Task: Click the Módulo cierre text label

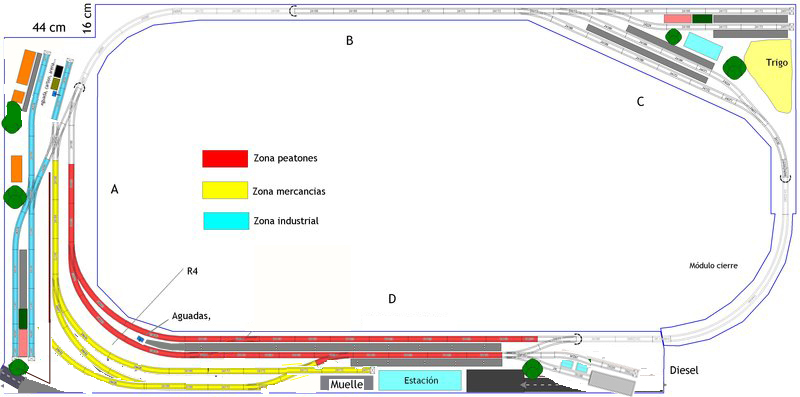Action: pyautogui.click(x=714, y=266)
